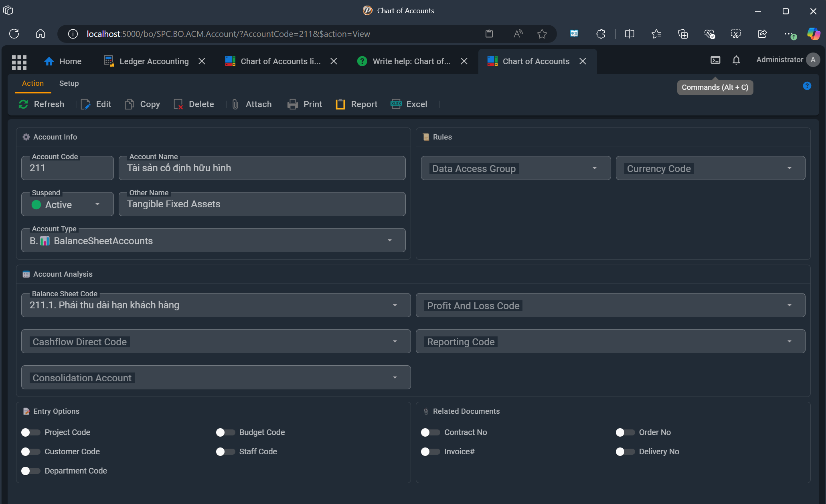Edit the account record
826x504 pixels.
point(96,104)
